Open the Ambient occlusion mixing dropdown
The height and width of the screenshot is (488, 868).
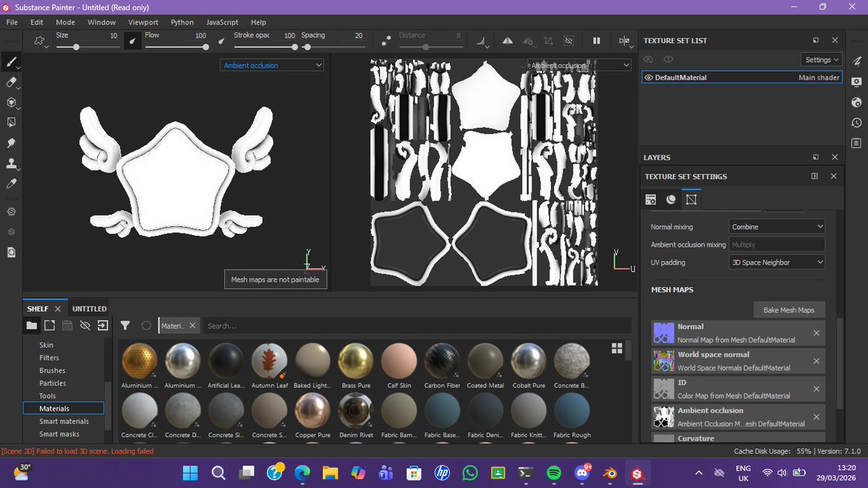coord(777,244)
